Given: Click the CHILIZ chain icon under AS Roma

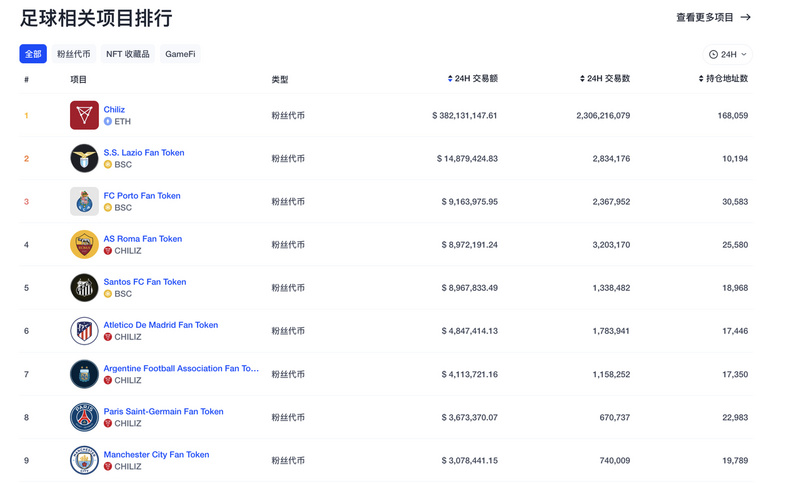Looking at the screenshot, I should tap(108, 250).
